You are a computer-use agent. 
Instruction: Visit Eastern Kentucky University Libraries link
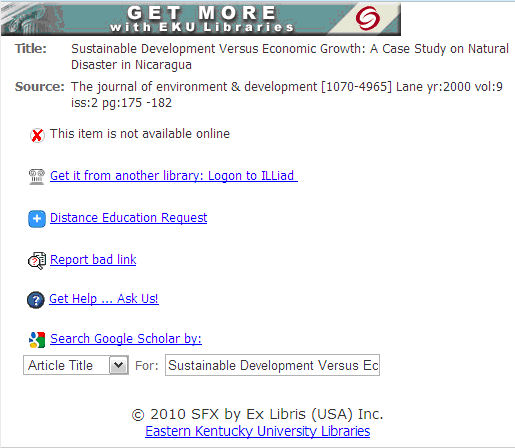coord(258,431)
